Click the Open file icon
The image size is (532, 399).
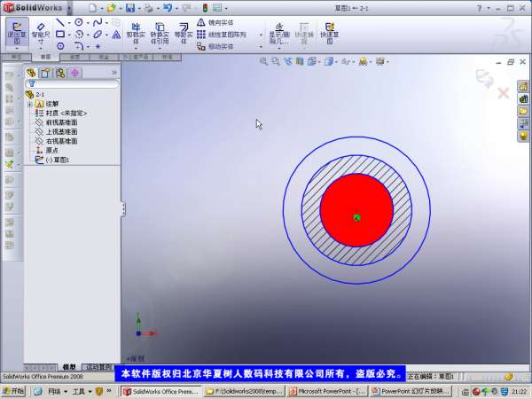[111, 8]
